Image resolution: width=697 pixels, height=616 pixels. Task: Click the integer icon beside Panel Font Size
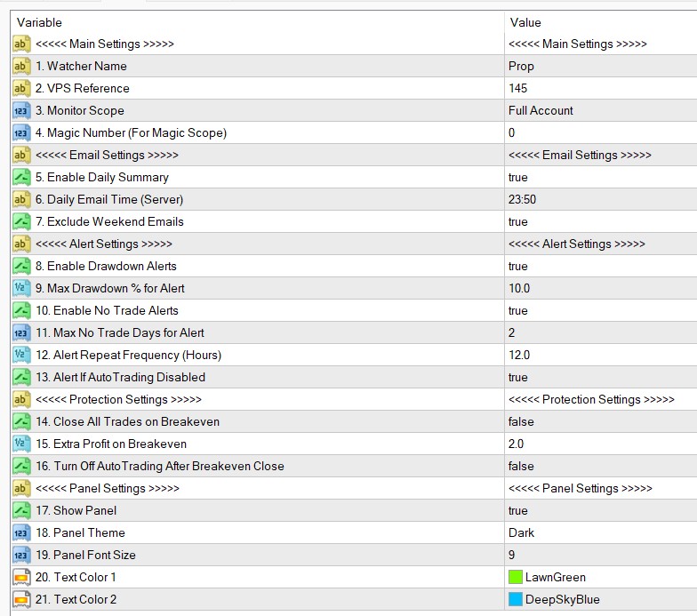coord(21,555)
